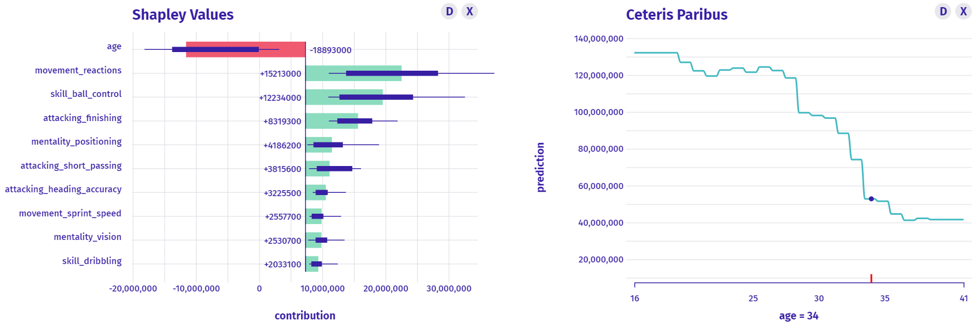Select the movement_reactions contribution bar

tap(353, 73)
